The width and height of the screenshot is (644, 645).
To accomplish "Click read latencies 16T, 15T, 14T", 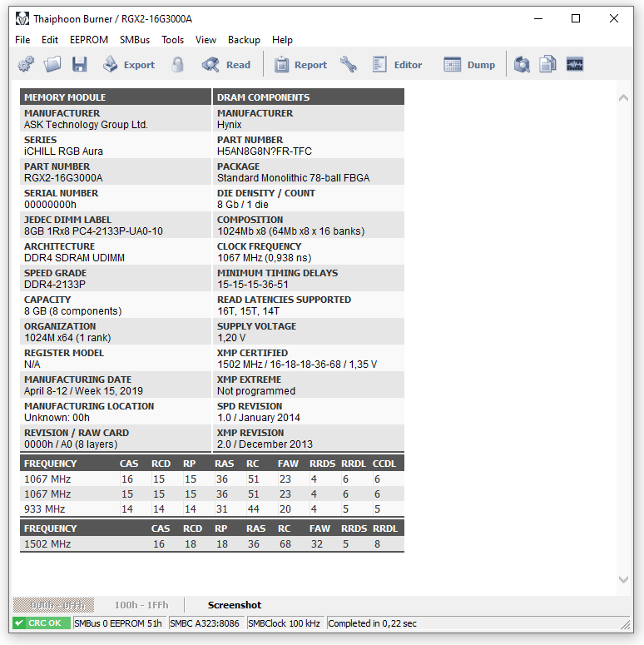I will coord(249,311).
